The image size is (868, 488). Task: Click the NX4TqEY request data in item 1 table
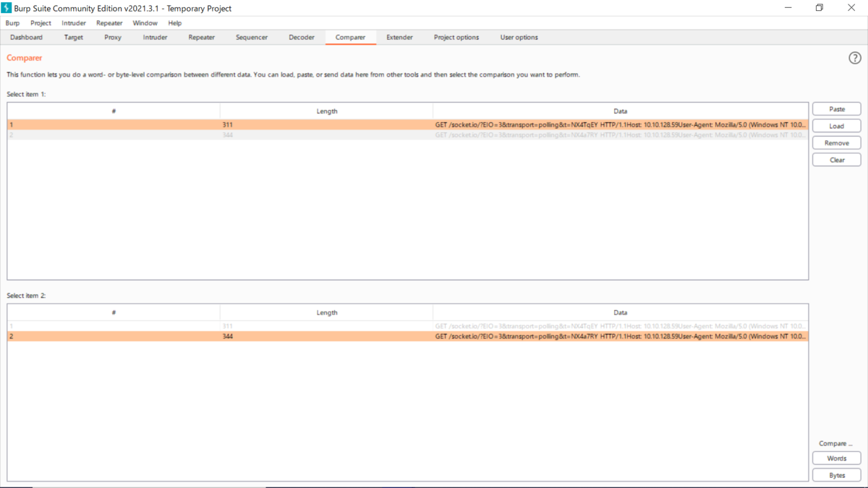click(x=621, y=125)
